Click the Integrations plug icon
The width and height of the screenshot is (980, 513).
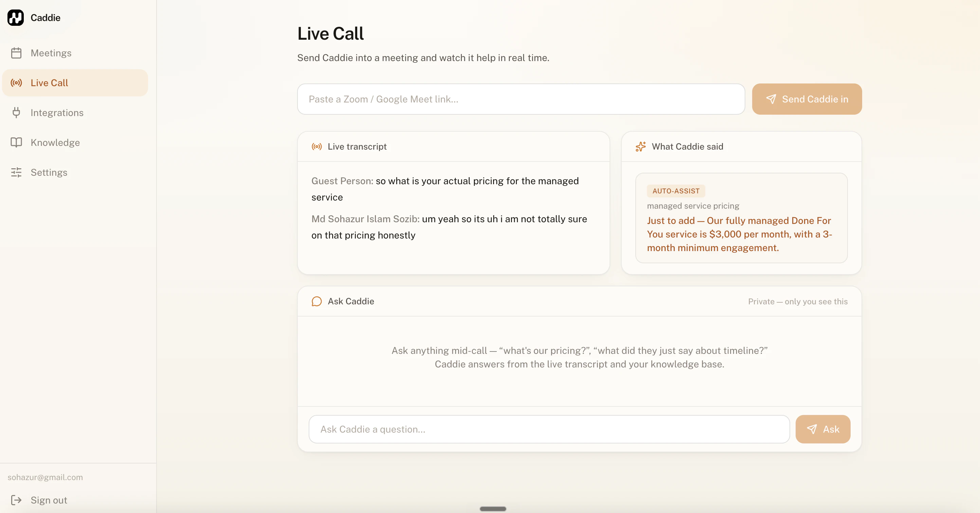[x=16, y=113]
